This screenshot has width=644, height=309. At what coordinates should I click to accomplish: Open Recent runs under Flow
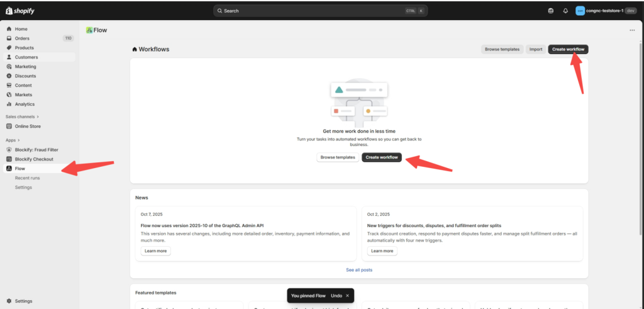click(x=27, y=178)
